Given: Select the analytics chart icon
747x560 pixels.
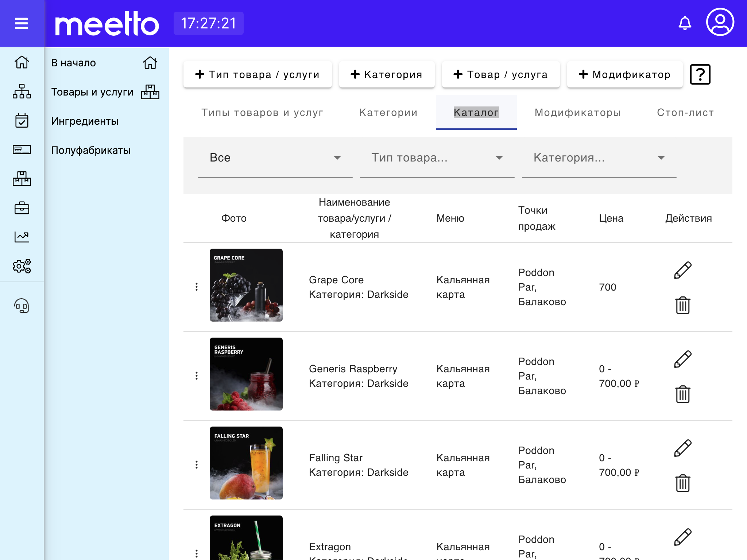Looking at the screenshot, I should (x=22, y=237).
